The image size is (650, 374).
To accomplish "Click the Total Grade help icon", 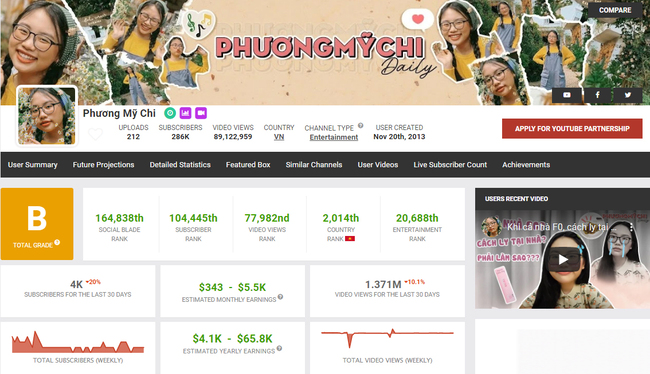I will (x=57, y=242).
